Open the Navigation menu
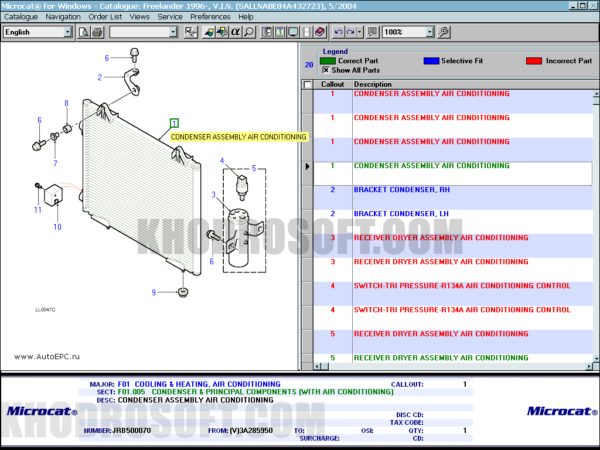Screen dimensions: 600x450 pos(63,17)
